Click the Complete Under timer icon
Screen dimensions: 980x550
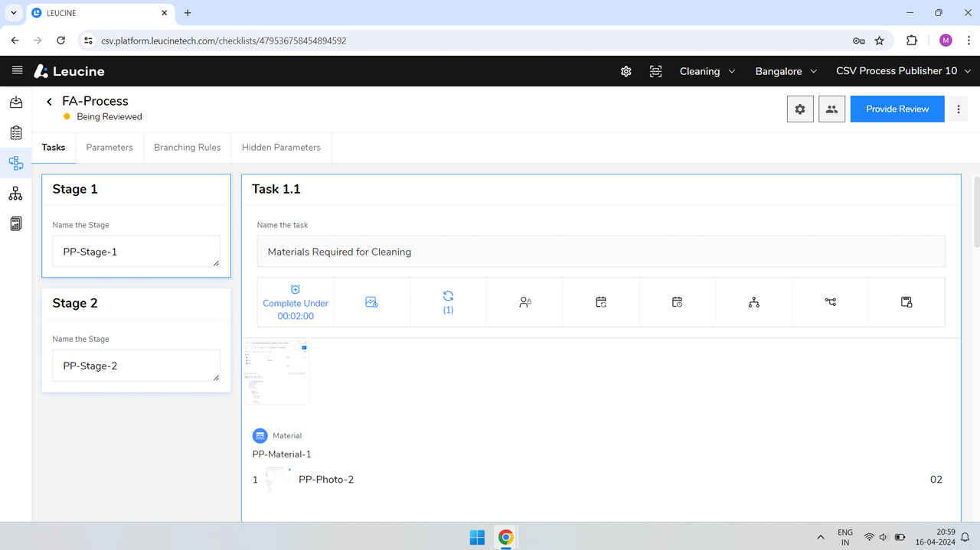296,289
